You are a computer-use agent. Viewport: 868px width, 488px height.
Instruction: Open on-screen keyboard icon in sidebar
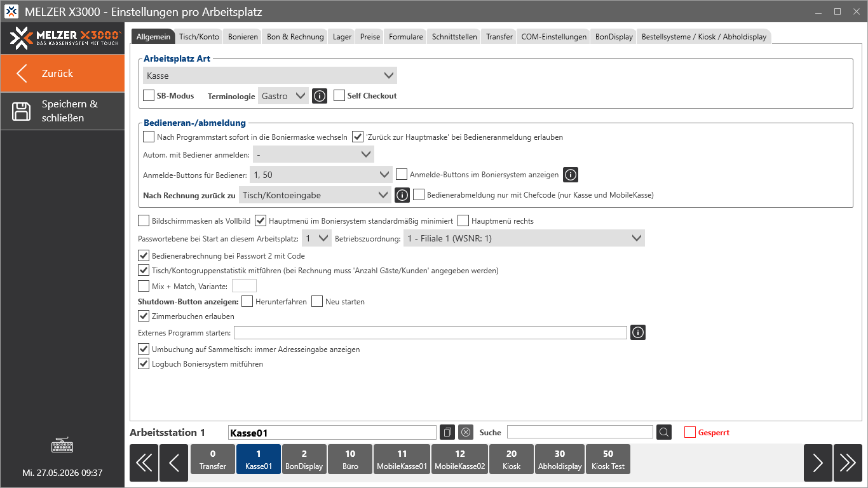click(62, 445)
